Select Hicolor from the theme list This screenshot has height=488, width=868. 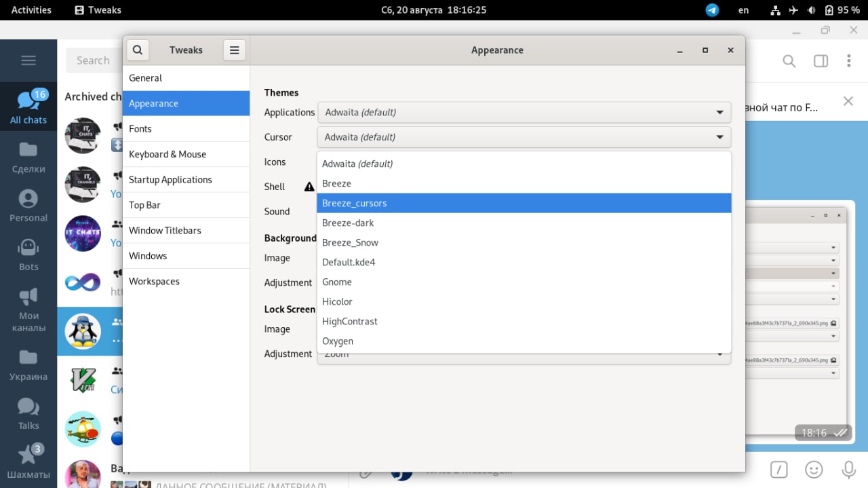pyautogui.click(x=524, y=301)
